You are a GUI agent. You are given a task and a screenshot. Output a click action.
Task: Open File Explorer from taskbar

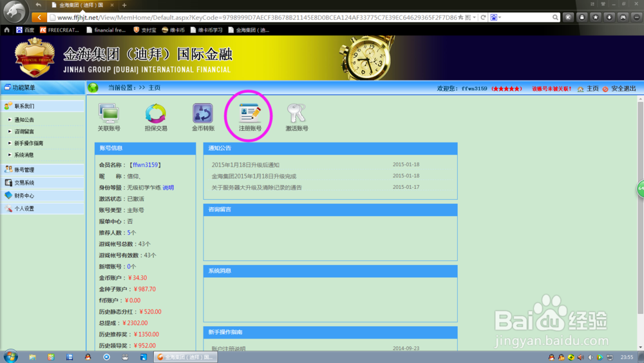tap(32, 357)
